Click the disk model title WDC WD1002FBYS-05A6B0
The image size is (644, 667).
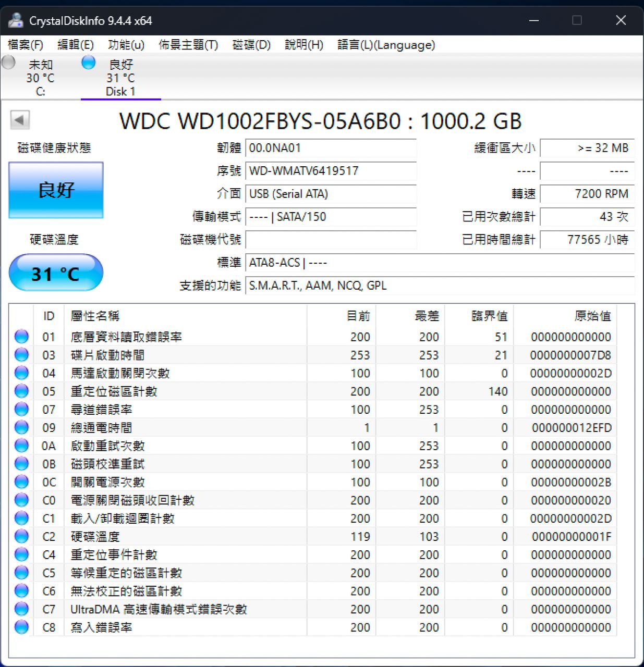click(x=321, y=121)
